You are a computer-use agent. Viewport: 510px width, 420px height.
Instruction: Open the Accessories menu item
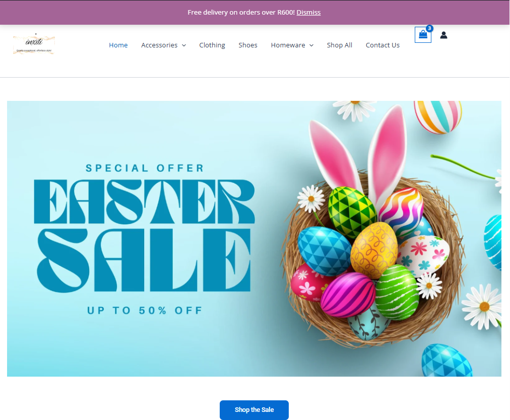[159, 45]
